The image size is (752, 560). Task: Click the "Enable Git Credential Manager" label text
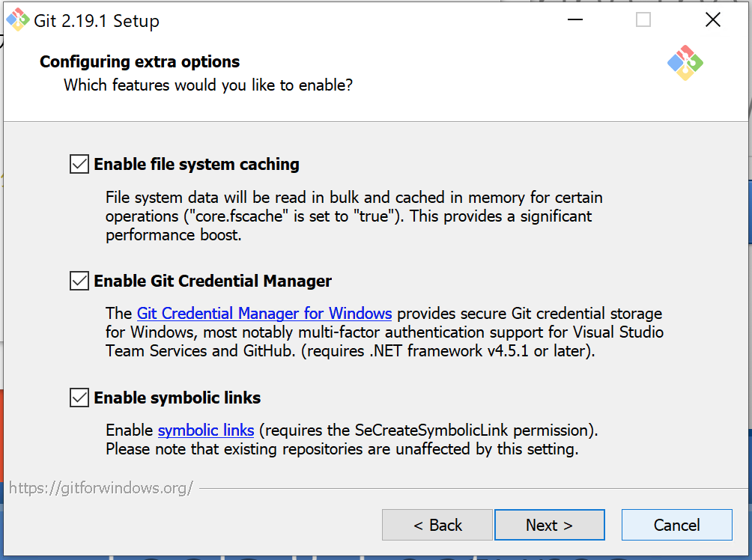pyautogui.click(x=213, y=281)
